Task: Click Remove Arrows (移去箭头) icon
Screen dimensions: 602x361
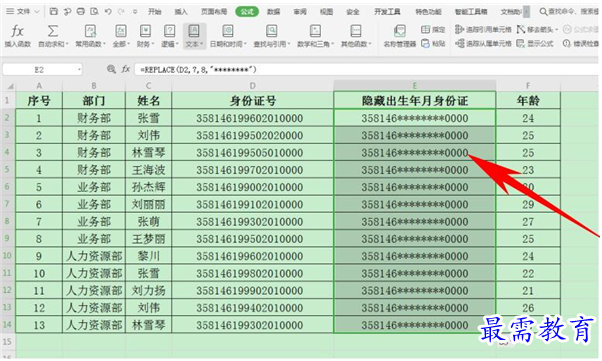Action: coord(521,29)
